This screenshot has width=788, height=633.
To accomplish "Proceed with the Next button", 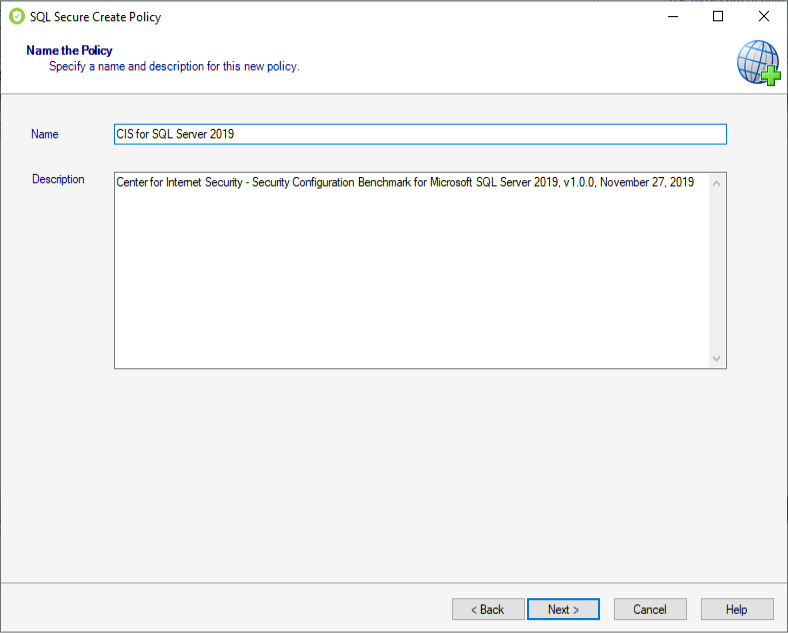I will click(563, 609).
